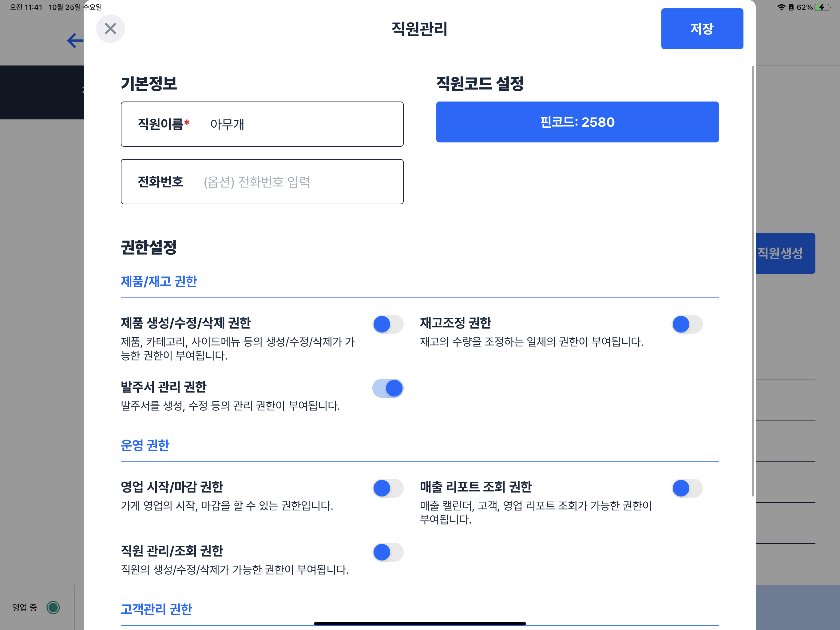The width and height of the screenshot is (840, 630).
Task: Turn off the 발주서 관리 권한 switch
Action: [x=388, y=388]
